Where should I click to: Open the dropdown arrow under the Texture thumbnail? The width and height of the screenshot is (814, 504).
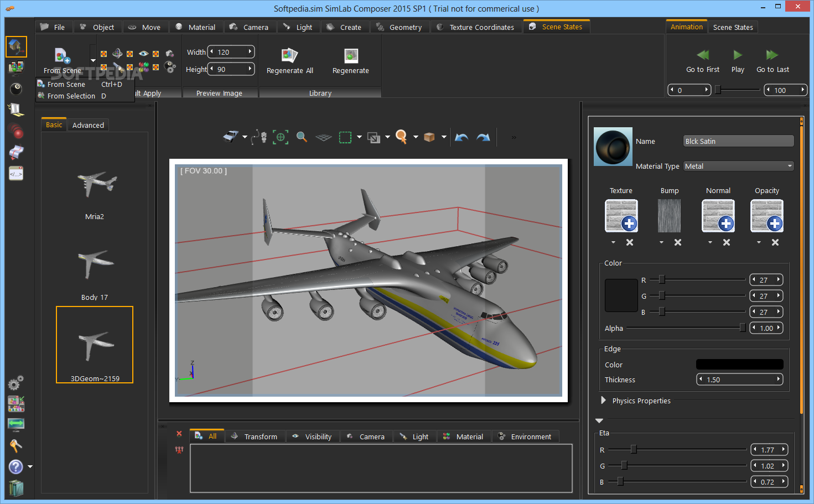click(613, 242)
